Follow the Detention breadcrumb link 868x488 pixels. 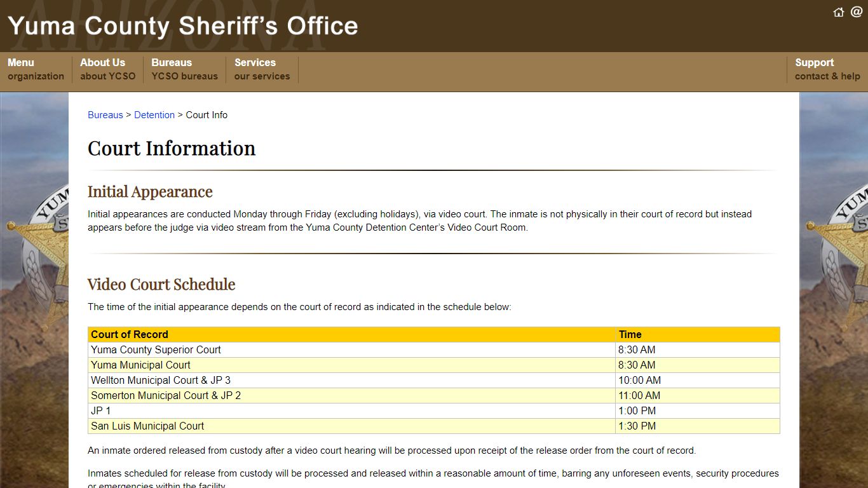[x=154, y=115]
